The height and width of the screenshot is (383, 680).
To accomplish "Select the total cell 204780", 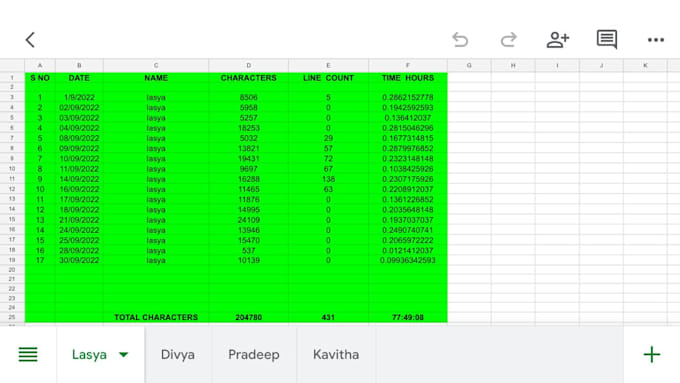I will (x=248, y=317).
